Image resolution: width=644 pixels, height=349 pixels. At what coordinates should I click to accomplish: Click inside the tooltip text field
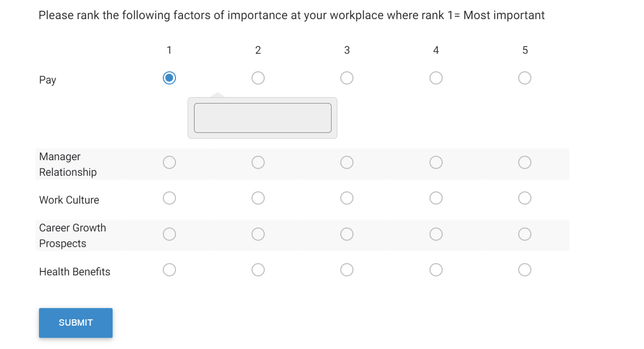262,118
